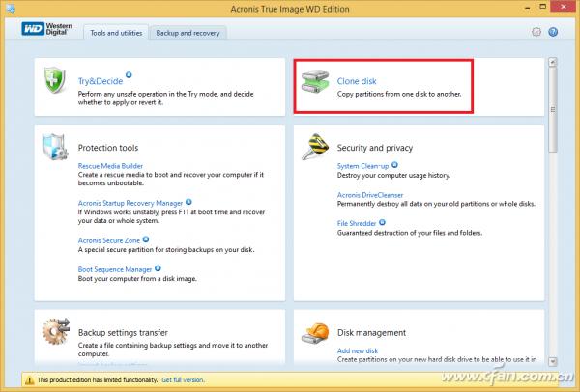Viewport: 580px width, 392px height.
Task: Open the Clone disk link
Action: [x=357, y=81]
